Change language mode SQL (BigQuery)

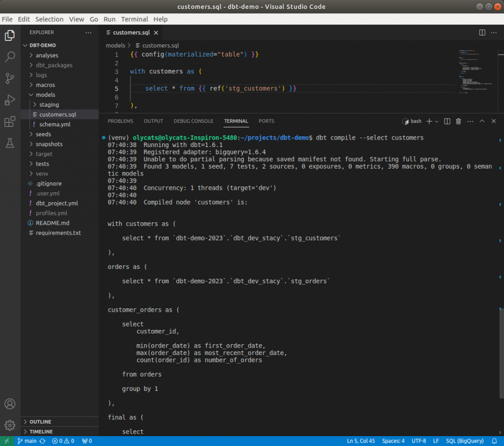click(x=465, y=441)
